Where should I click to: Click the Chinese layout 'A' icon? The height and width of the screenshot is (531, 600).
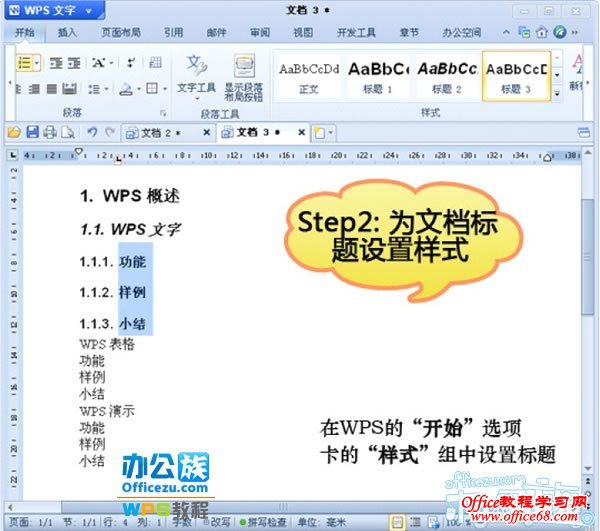tap(99, 63)
